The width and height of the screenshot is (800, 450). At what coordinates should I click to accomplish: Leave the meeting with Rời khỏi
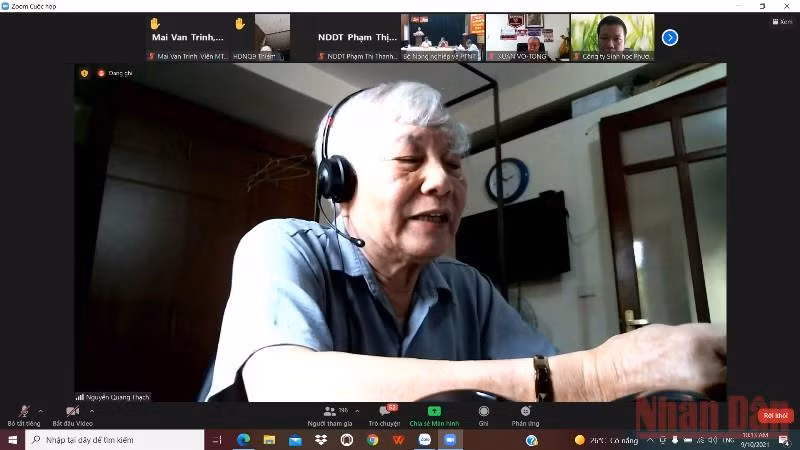(x=776, y=416)
